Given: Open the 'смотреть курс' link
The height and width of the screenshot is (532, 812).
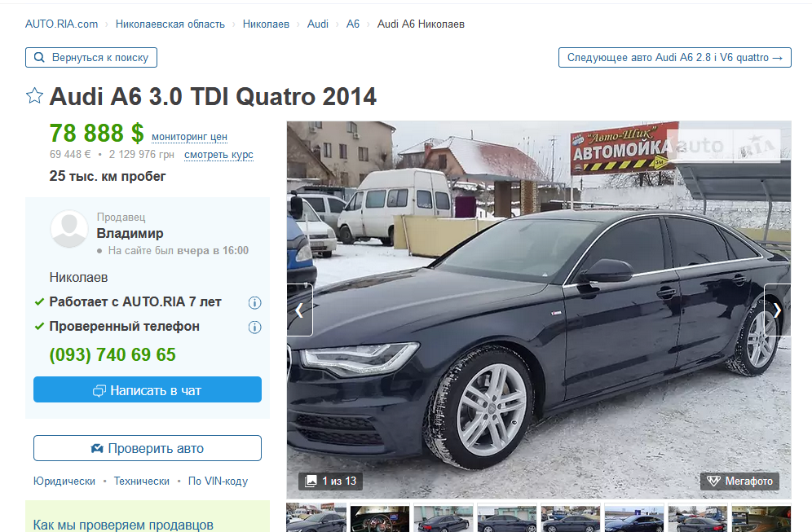Looking at the screenshot, I should [218, 155].
